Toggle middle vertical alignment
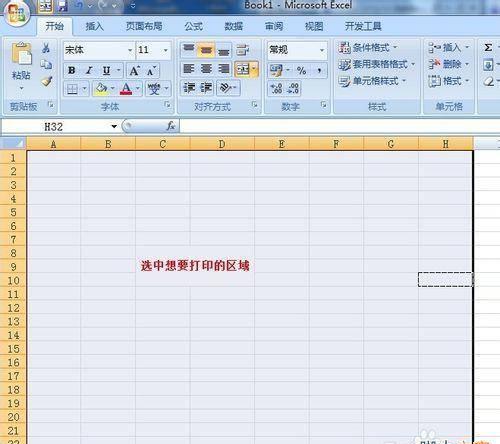The image size is (500, 444). click(206, 50)
